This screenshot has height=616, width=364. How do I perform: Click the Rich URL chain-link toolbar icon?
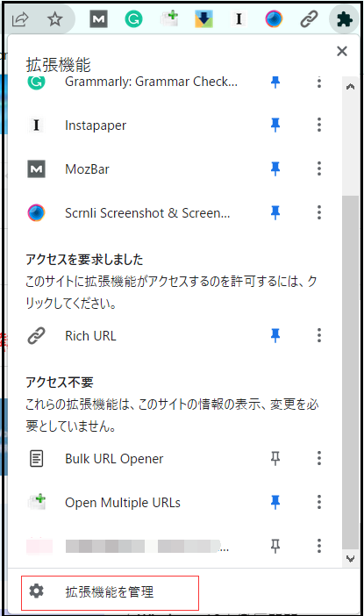[x=309, y=18]
